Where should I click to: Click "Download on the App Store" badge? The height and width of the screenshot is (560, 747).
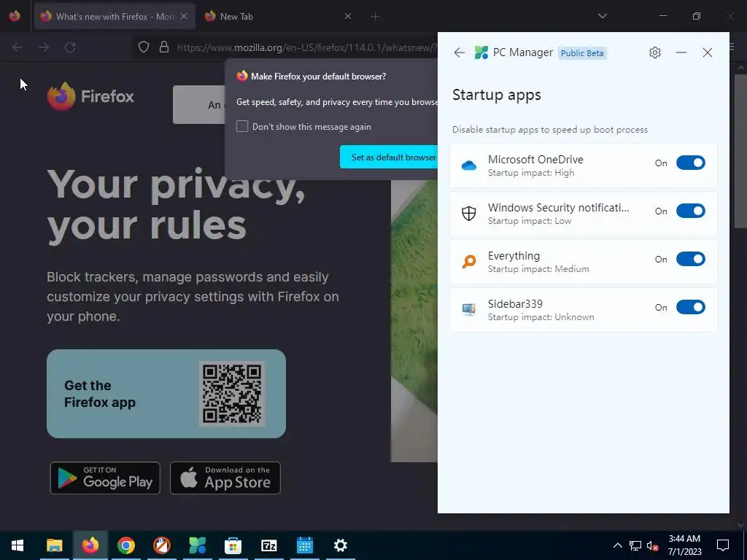tap(225, 478)
